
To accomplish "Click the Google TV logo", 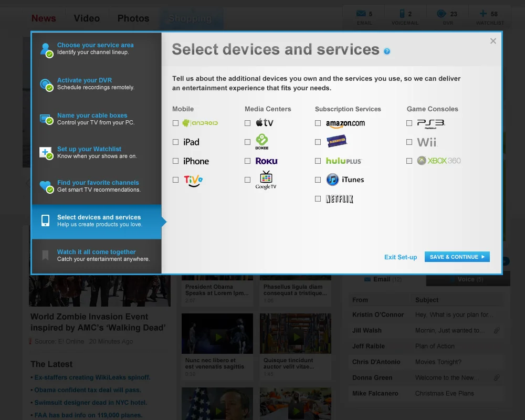I will pyautogui.click(x=266, y=180).
